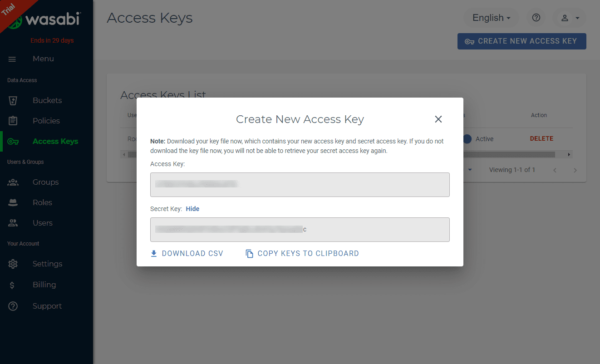The width and height of the screenshot is (600, 364).
Task: Go to Users in the sidebar
Action: 42,223
